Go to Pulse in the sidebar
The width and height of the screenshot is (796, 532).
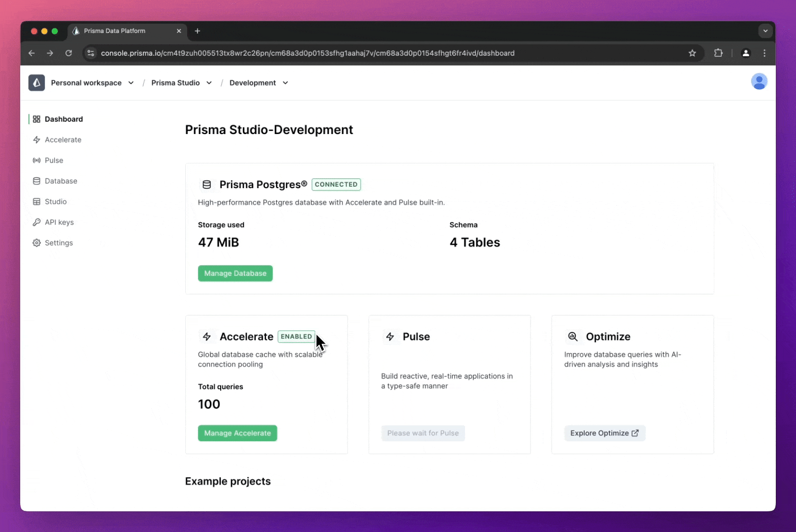click(54, 161)
